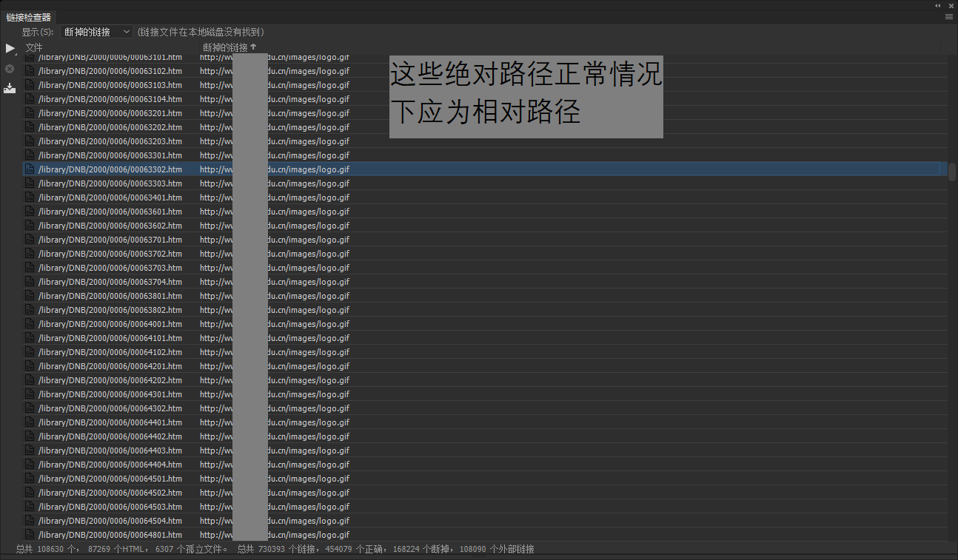Select file row 00064202.htm
The height and width of the screenshot is (560, 958).
485,380
